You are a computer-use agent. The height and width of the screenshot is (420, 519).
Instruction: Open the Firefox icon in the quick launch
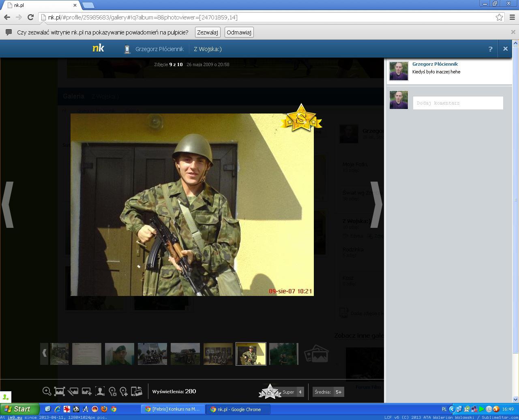coord(104,409)
